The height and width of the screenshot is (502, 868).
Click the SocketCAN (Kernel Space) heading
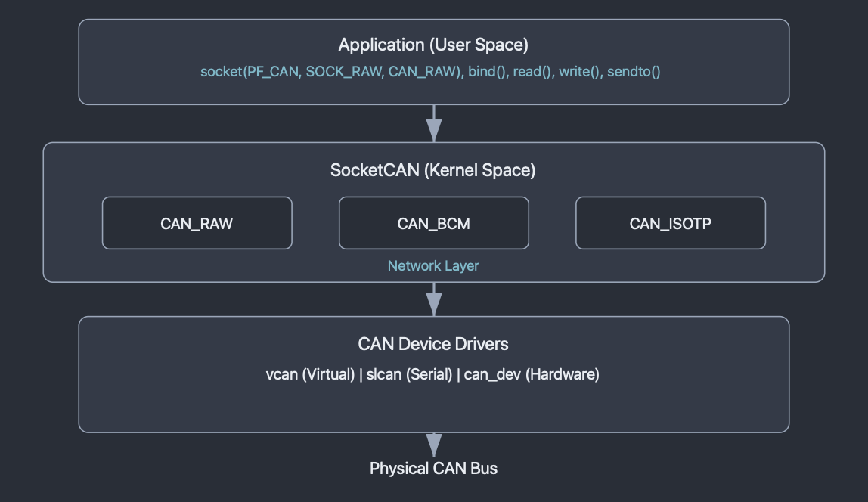(x=433, y=170)
